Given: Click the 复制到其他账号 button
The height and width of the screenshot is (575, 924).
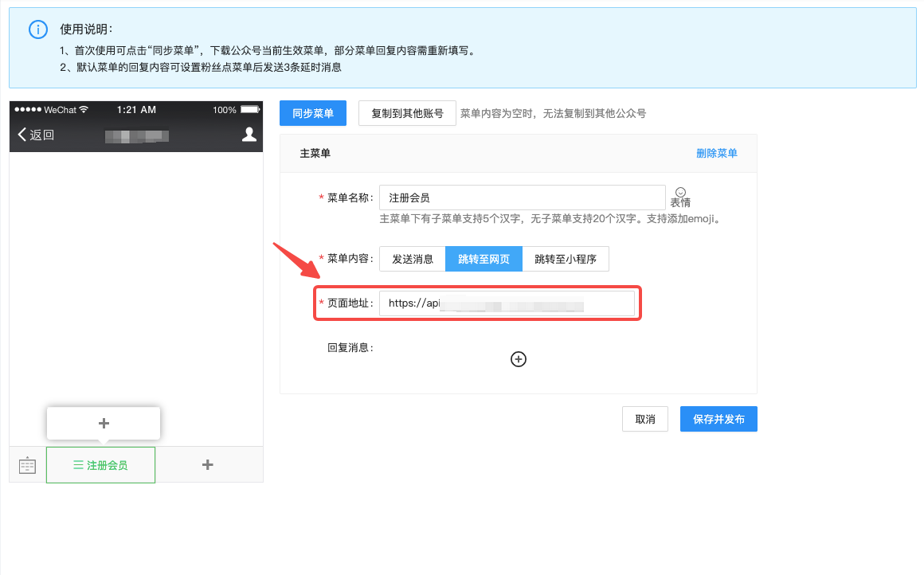Looking at the screenshot, I should [407, 112].
